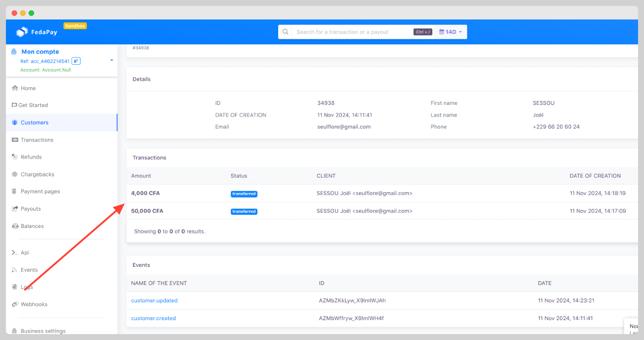
Task: Click the Sandbox mode badge
Action: tap(75, 26)
